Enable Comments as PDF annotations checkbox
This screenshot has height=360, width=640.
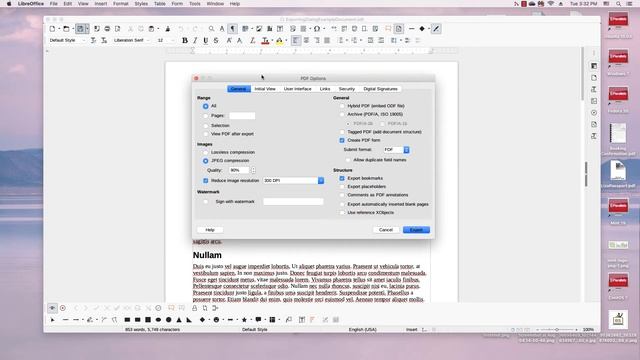point(342,195)
